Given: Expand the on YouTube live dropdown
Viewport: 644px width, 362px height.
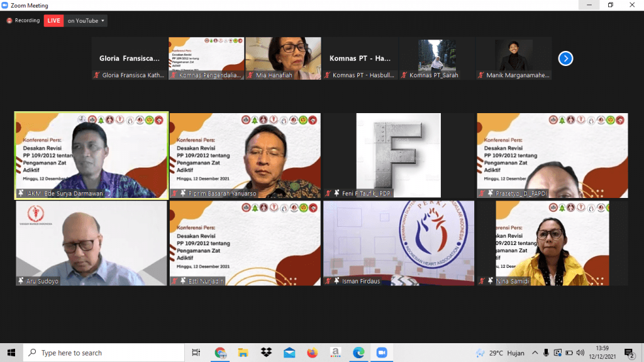Looking at the screenshot, I should [86, 21].
